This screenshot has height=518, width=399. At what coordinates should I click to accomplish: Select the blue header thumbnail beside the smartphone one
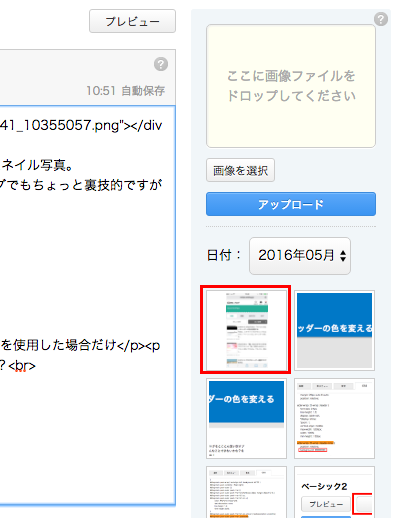coord(334,330)
